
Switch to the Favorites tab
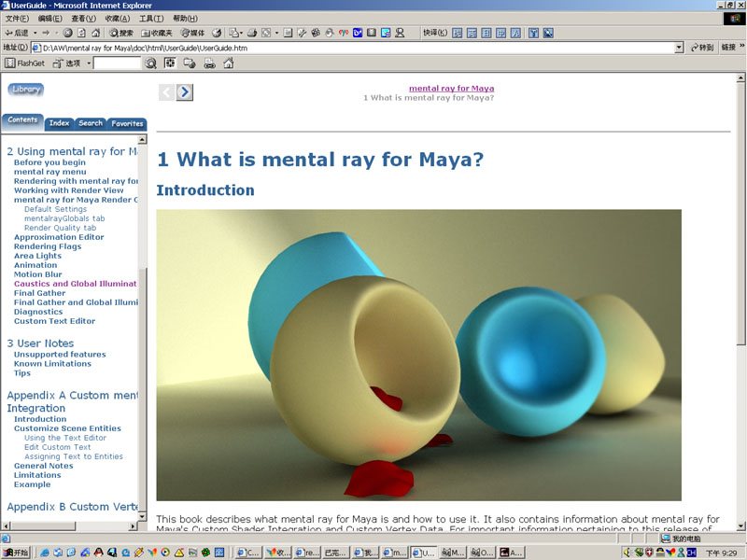pyautogui.click(x=127, y=123)
